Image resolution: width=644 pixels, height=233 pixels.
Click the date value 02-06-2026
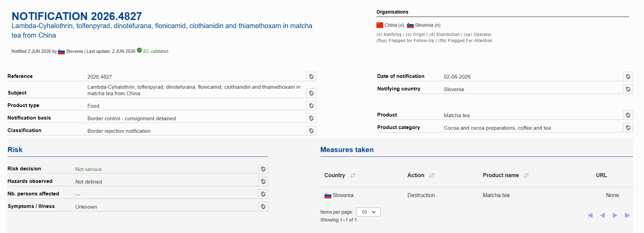pos(457,77)
